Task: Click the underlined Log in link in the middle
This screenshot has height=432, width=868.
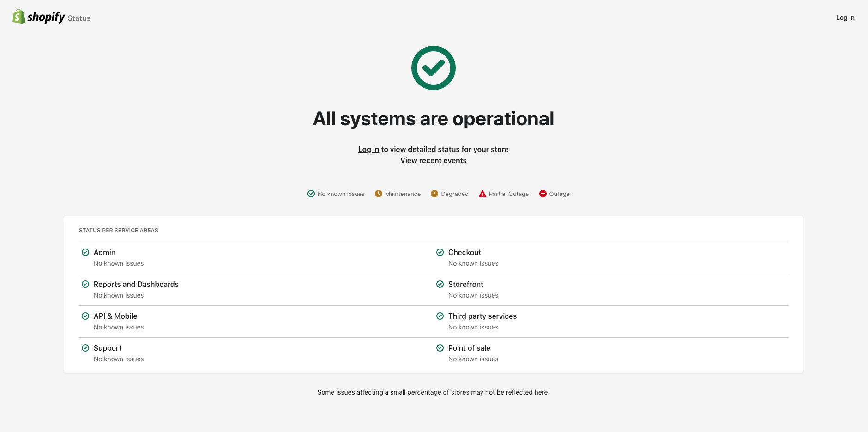Action: click(368, 149)
